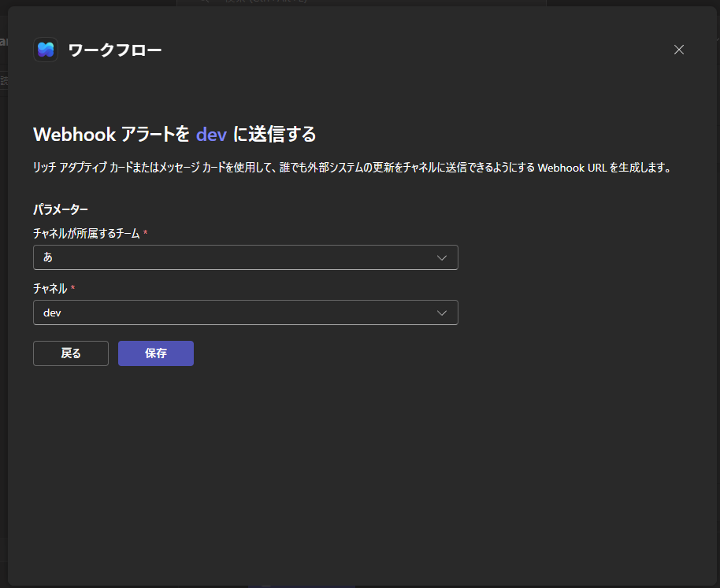720x588 pixels.
Task: Close the ワークフロー dialog
Action: [x=679, y=50]
